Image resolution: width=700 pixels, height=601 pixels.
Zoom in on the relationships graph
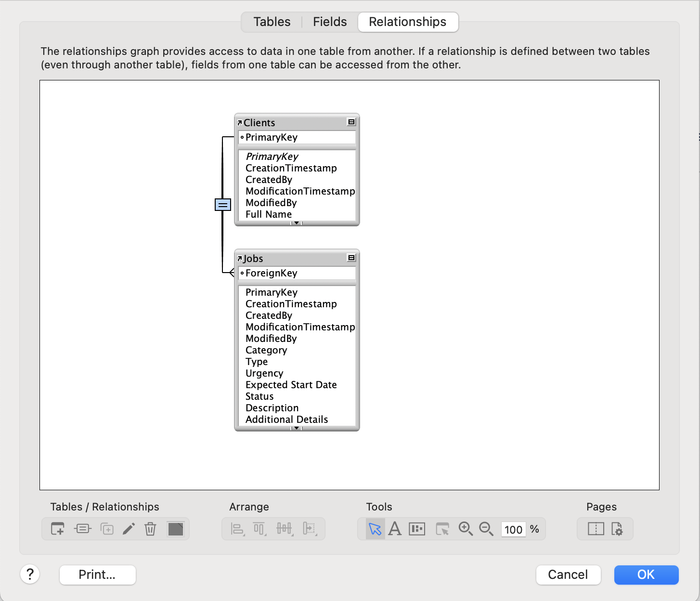(465, 528)
